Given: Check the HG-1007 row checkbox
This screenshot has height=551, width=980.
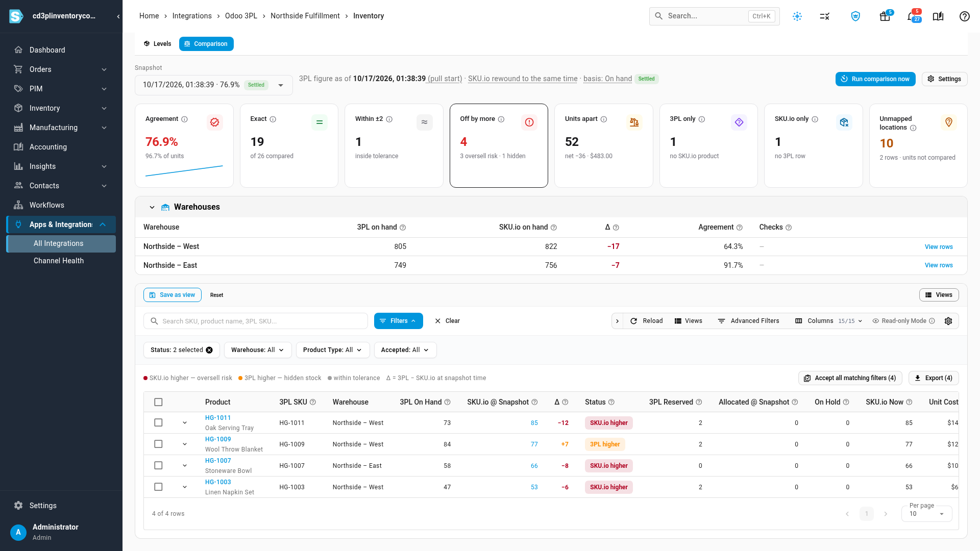Looking at the screenshot, I should click(x=158, y=466).
